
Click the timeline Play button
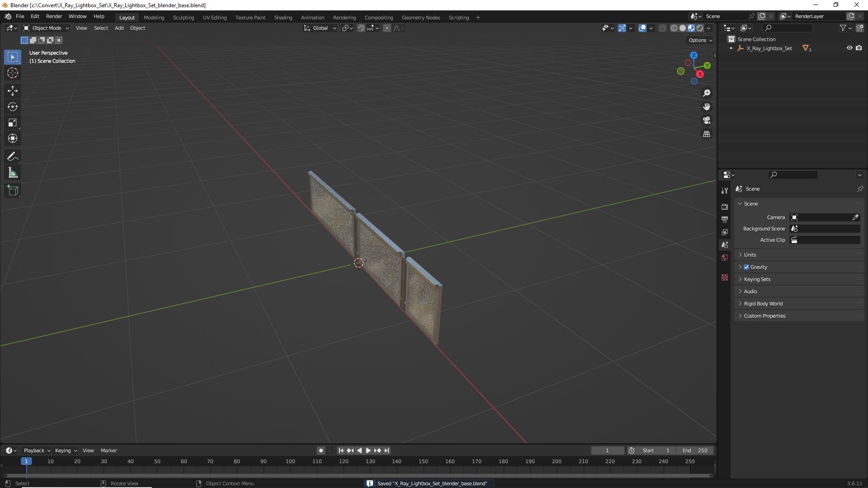click(x=368, y=450)
